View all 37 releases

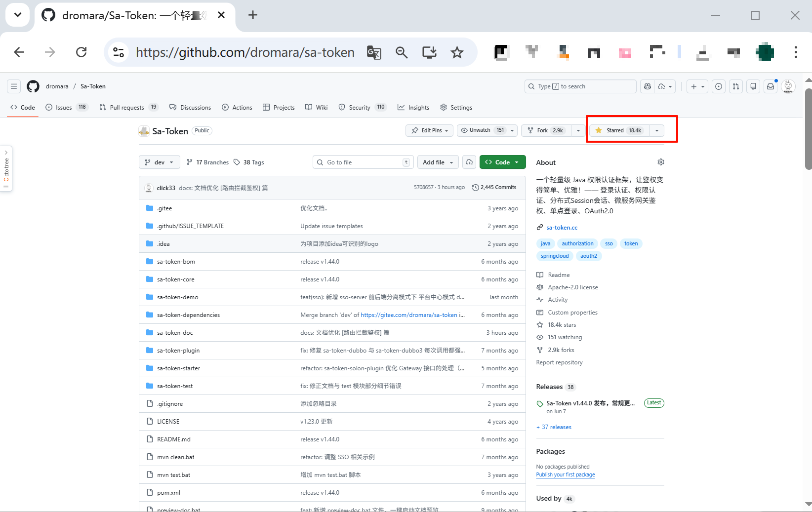pyautogui.click(x=554, y=427)
